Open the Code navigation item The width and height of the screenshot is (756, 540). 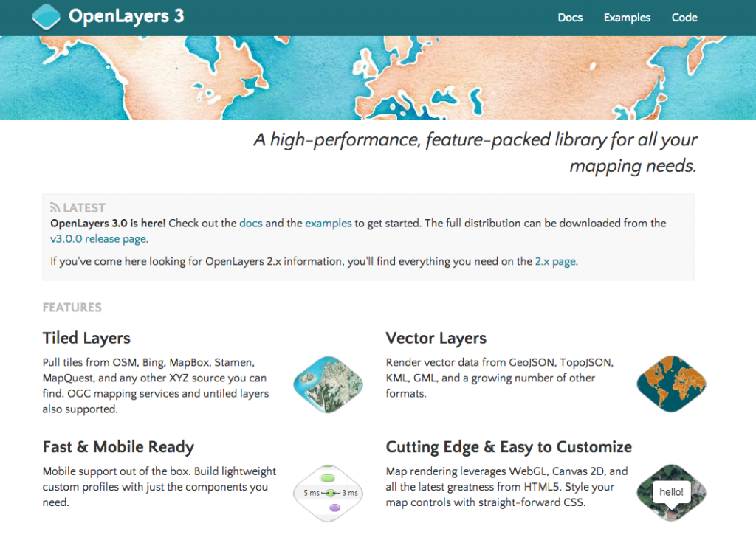click(x=684, y=18)
